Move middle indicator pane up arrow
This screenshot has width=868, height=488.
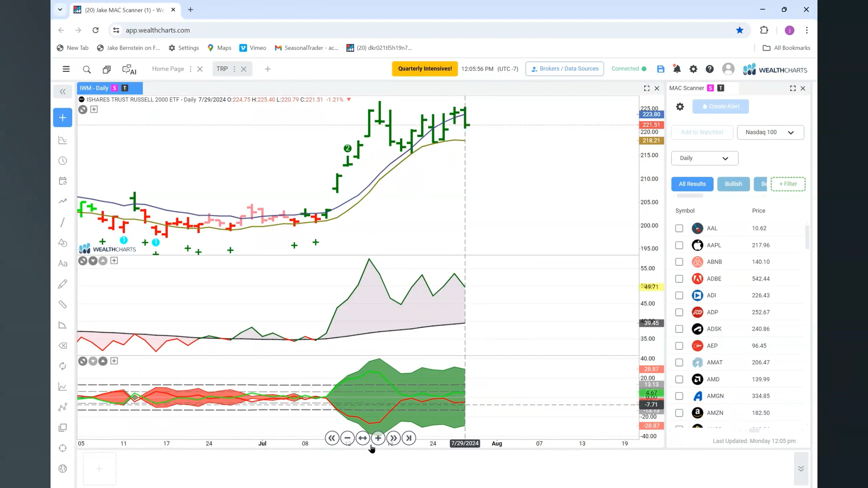click(103, 261)
